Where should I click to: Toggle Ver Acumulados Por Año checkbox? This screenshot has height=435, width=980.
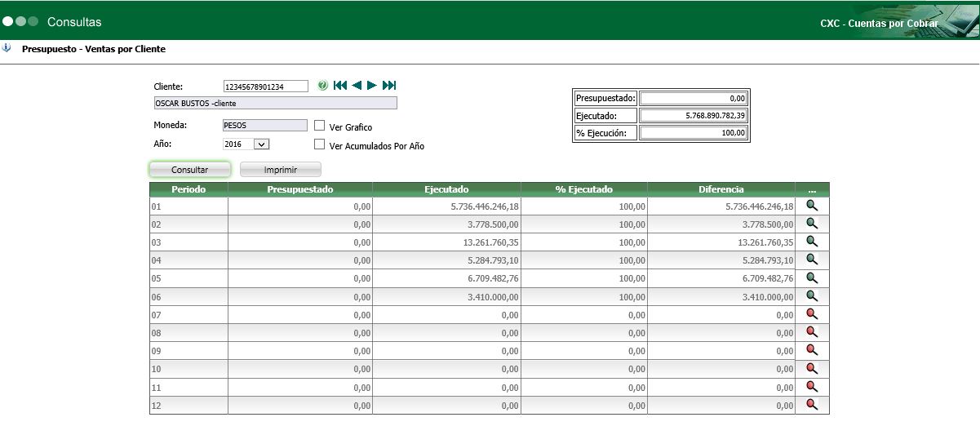[x=320, y=144]
